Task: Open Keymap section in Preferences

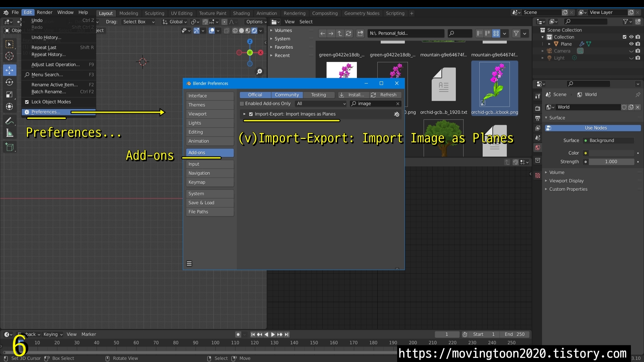Action: tap(210, 182)
